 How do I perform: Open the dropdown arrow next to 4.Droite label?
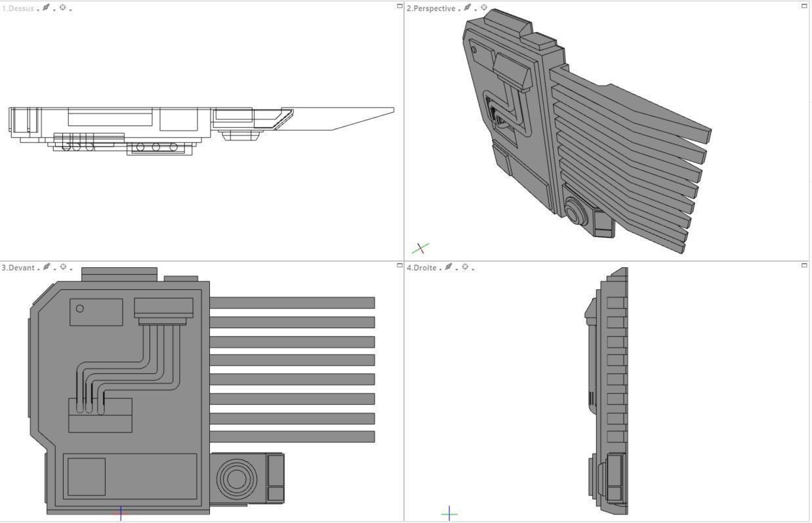(x=440, y=269)
